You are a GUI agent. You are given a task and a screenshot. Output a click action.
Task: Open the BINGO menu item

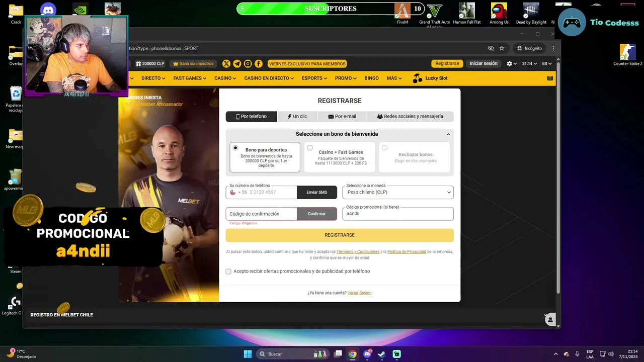[371, 78]
